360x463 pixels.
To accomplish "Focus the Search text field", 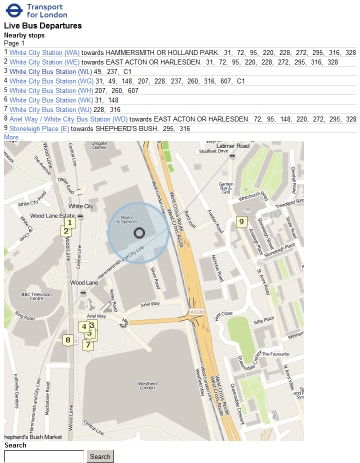I will point(44,456).
